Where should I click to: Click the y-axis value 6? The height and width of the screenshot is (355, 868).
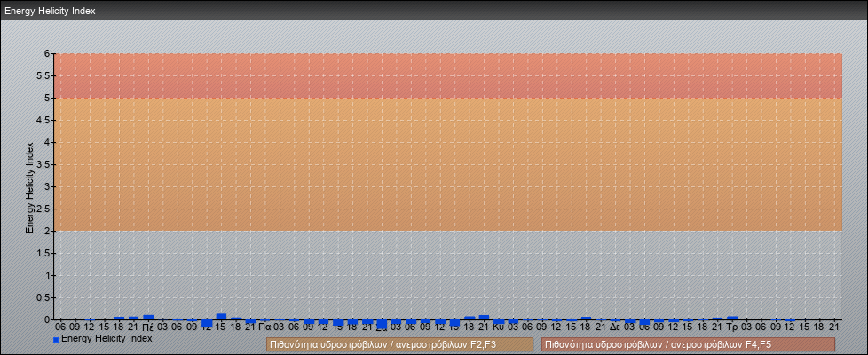pos(48,54)
